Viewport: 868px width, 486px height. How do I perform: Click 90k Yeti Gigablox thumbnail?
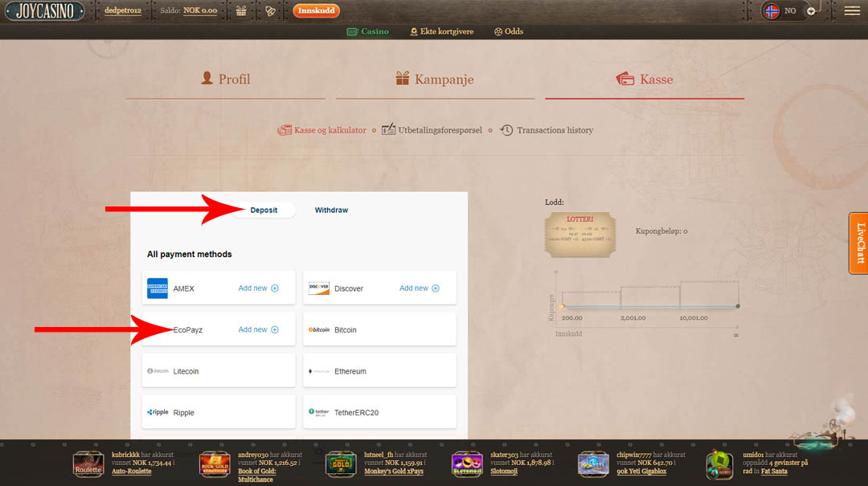pos(593,464)
